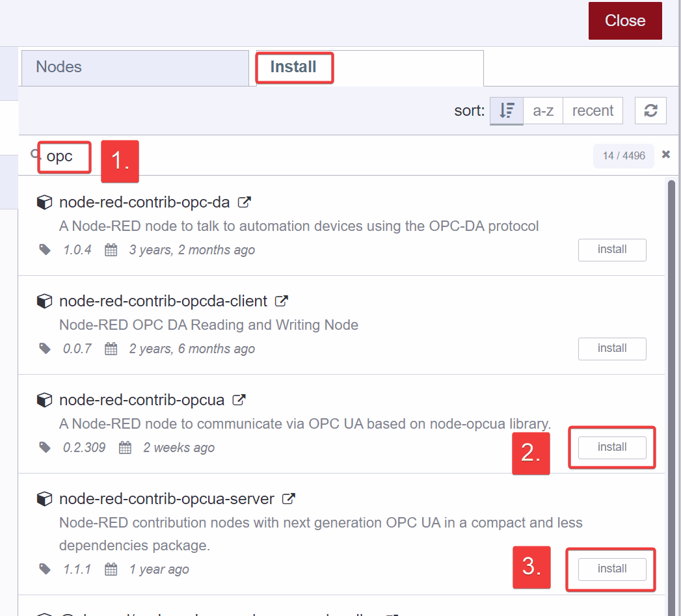Click the external link icon for node-red-contrib-opcua-server
The image size is (681, 616).
[287, 499]
